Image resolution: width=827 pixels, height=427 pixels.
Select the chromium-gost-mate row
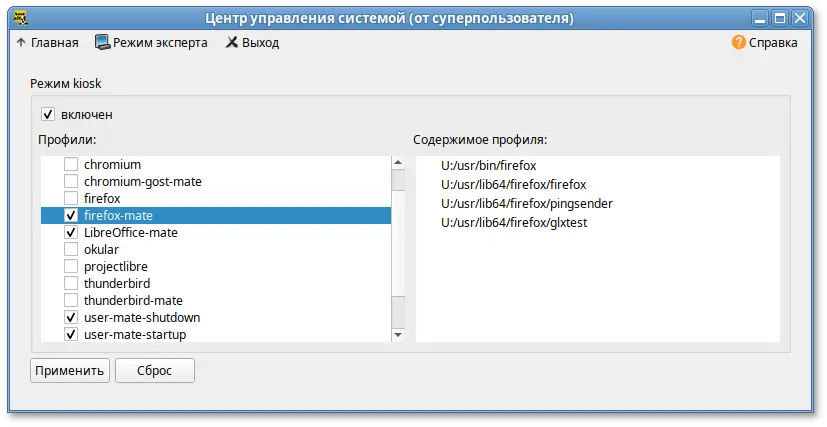pos(216,181)
